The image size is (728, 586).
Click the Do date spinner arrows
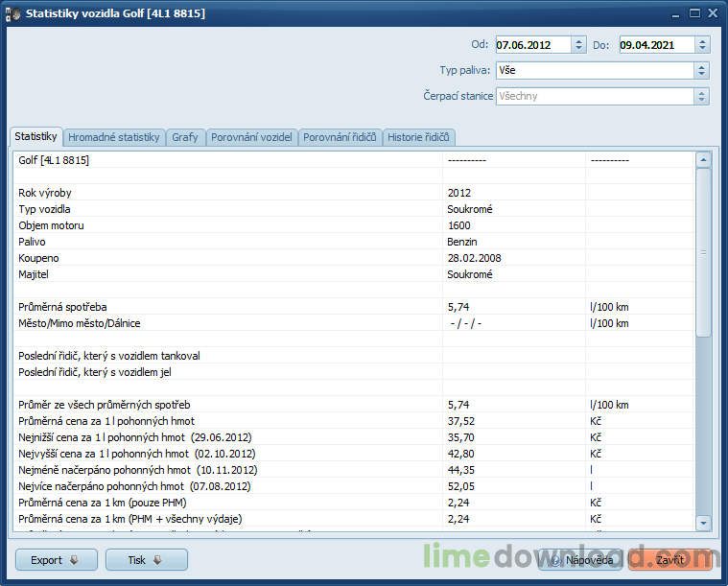coord(702,44)
